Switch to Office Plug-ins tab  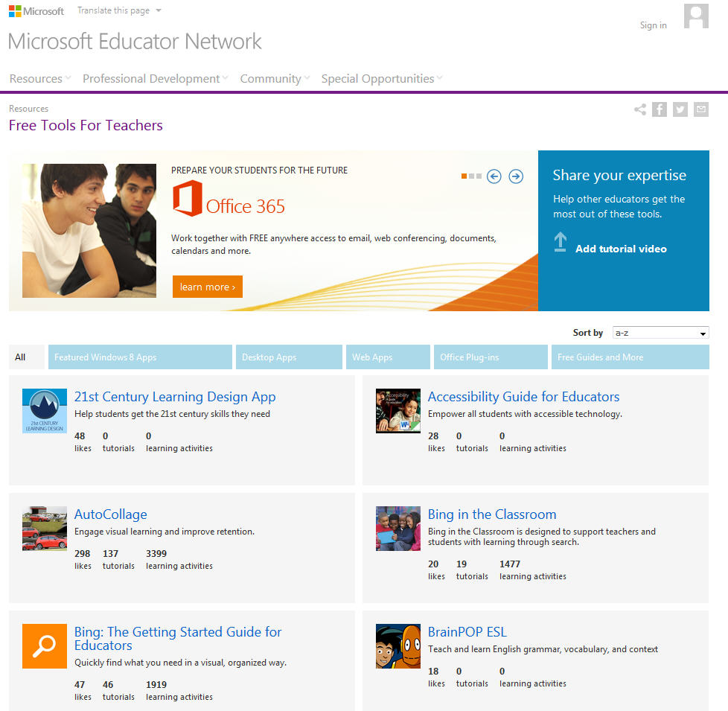(x=491, y=357)
